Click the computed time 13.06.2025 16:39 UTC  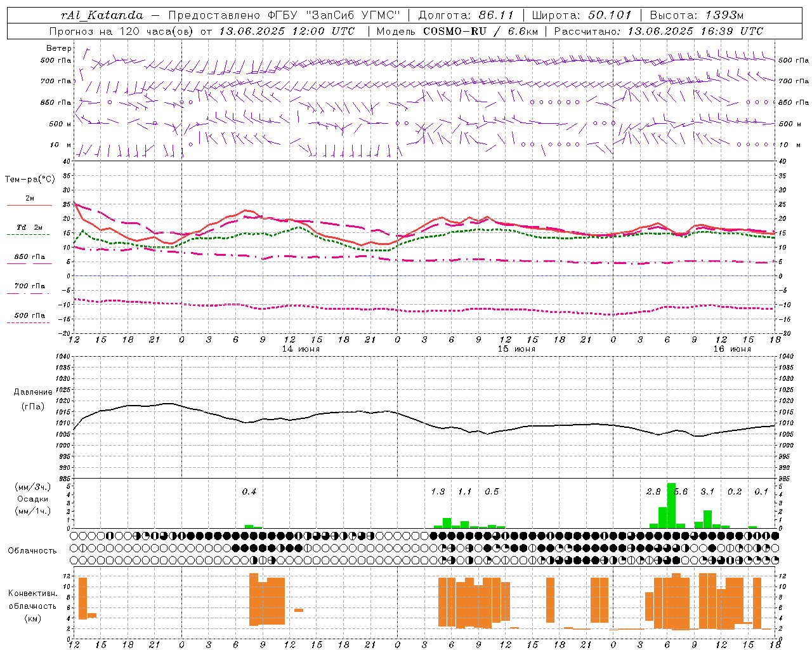[x=695, y=31]
